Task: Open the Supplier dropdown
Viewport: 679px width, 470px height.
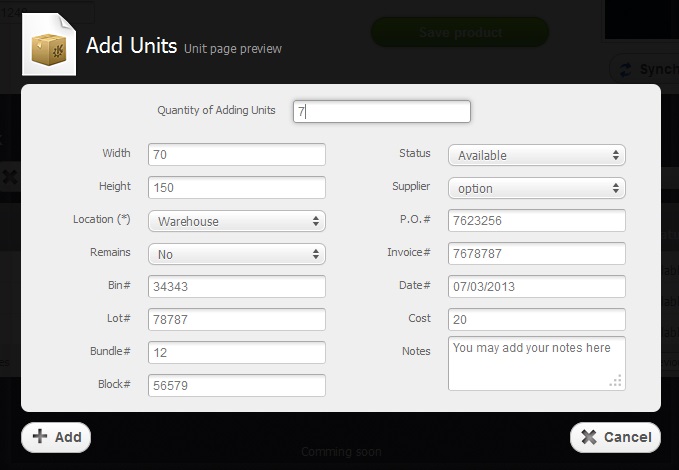Action: tap(536, 188)
